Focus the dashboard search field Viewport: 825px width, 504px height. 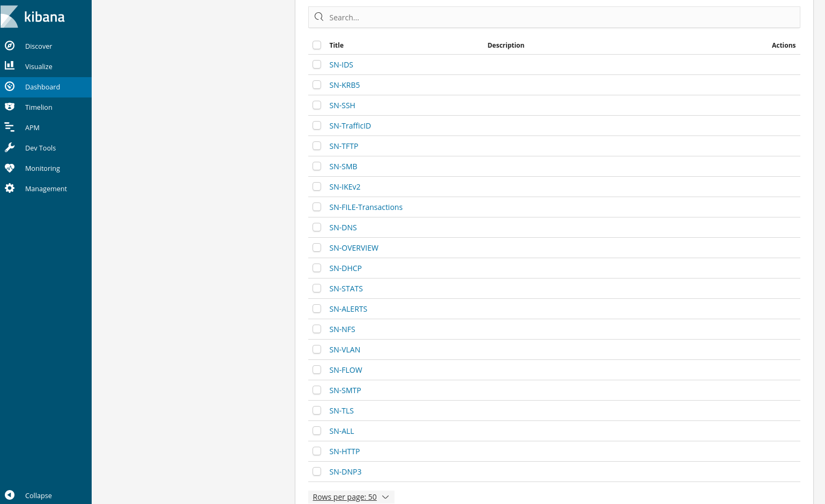tap(554, 17)
